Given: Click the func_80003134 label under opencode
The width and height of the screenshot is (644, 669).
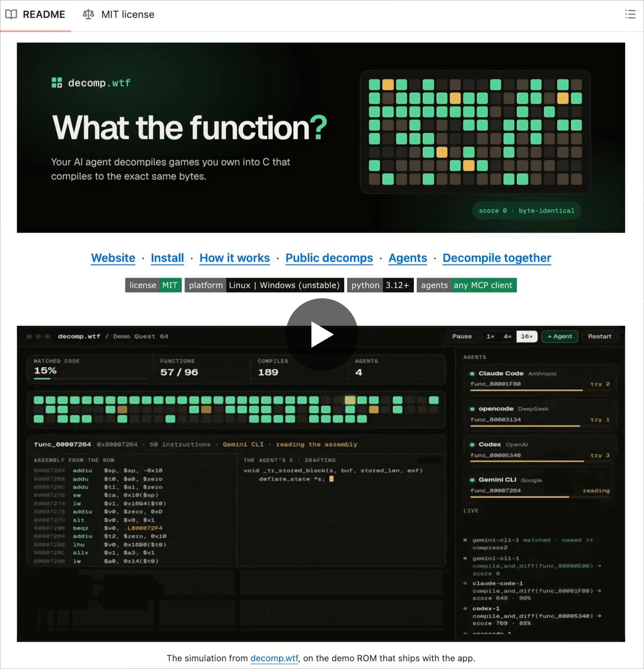Looking at the screenshot, I should tap(495, 420).
